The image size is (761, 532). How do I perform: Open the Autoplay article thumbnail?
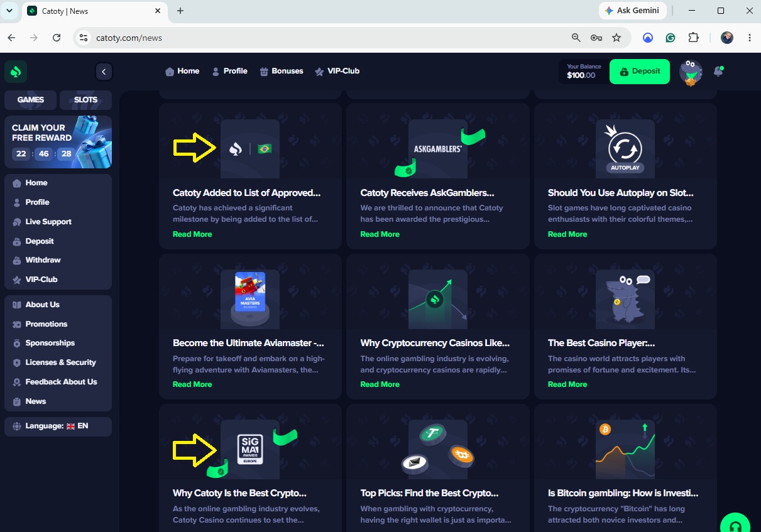pyautogui.click(x=625, y=149)
